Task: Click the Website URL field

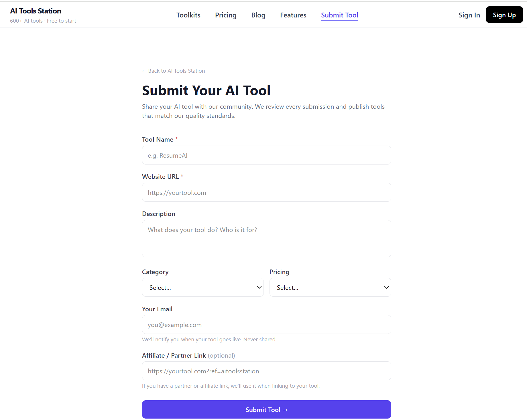Action: click(266, 192)
